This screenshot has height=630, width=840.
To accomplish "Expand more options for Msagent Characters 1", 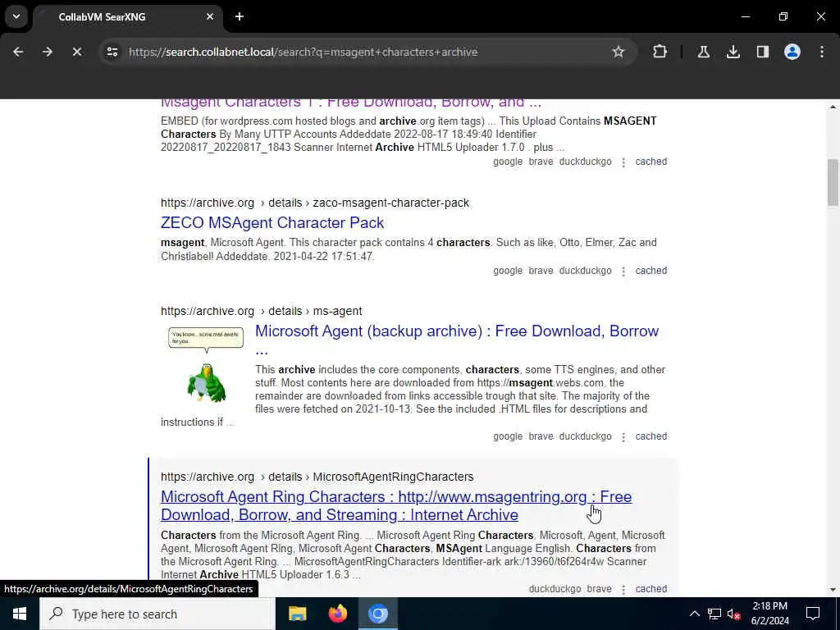I will [x=623, y=162].
